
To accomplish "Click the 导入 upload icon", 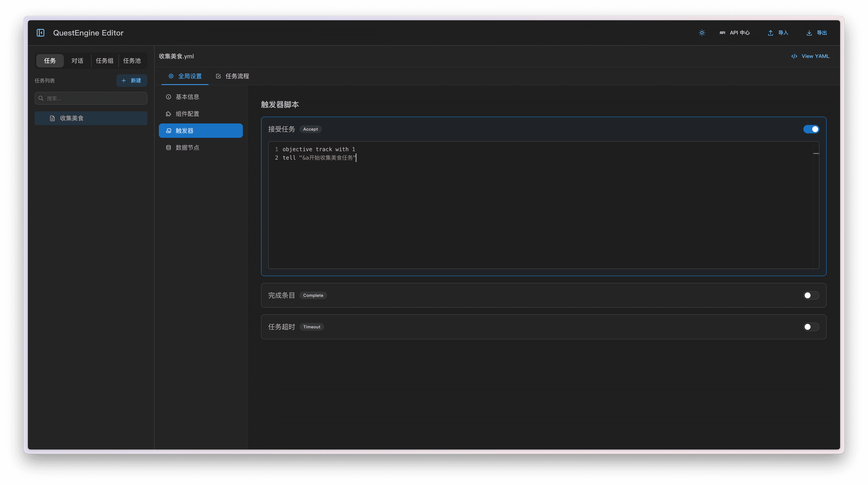I will pos(770,33).
